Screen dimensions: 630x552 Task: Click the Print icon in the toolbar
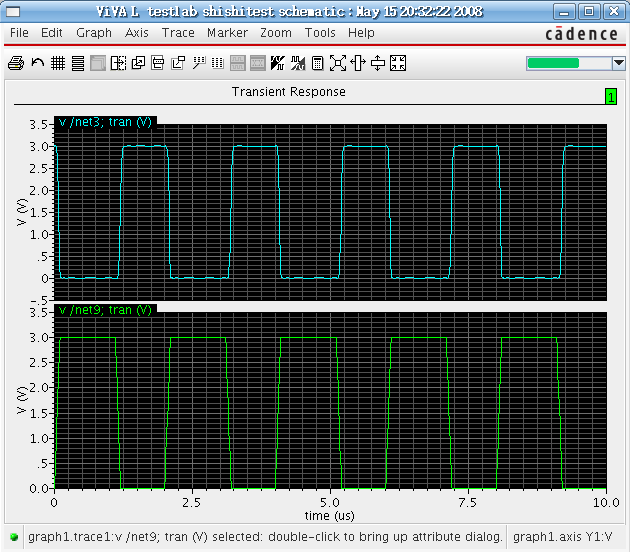click(x=16, y=63)
